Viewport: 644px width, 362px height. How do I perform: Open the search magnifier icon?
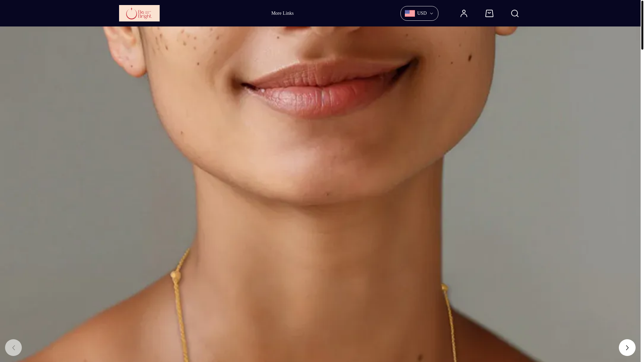[515, 13]
